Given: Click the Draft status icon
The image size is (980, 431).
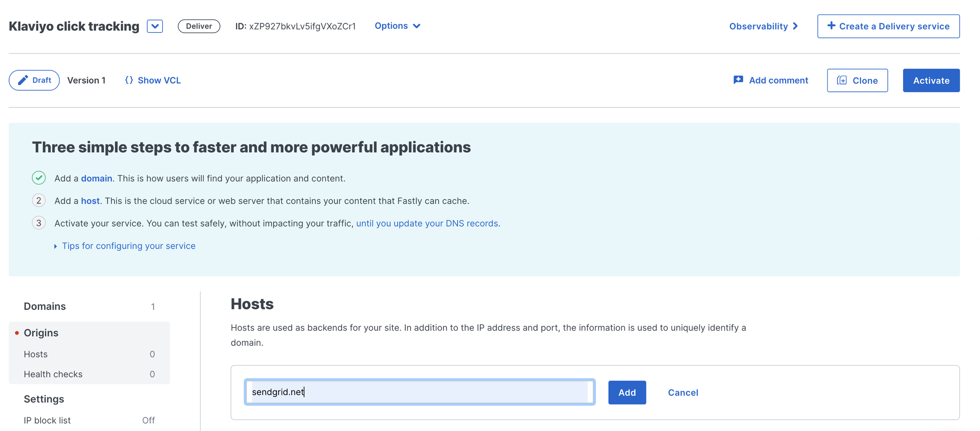Looking at the screenshot, I should [x=23, y=80].
